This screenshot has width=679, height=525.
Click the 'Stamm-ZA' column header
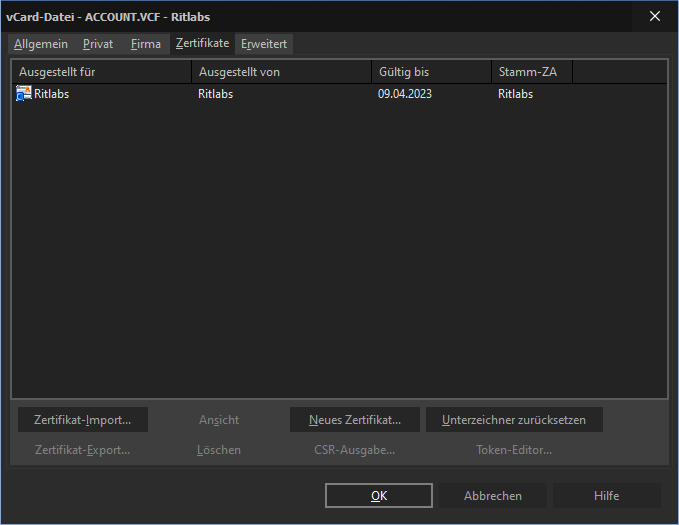point(532,72)
